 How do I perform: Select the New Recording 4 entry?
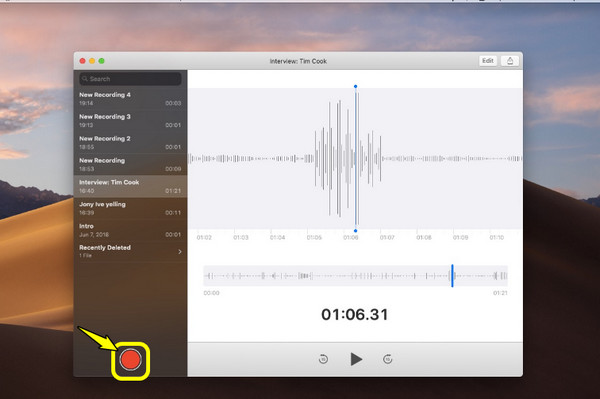click(130, 99)
